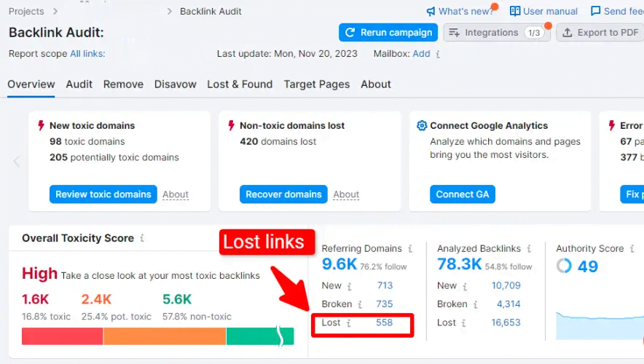The width and height of the screenshot is (644, 364).
Task: Click the info icon beside Analyzed Backlinks
Action: pos(529,249)
